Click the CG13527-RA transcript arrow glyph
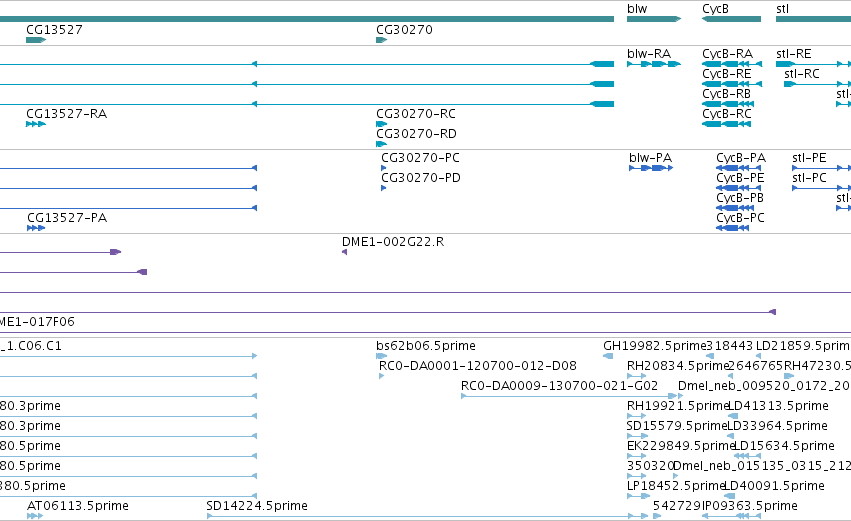The image size is (851, 521). click(x=36, y=124)
